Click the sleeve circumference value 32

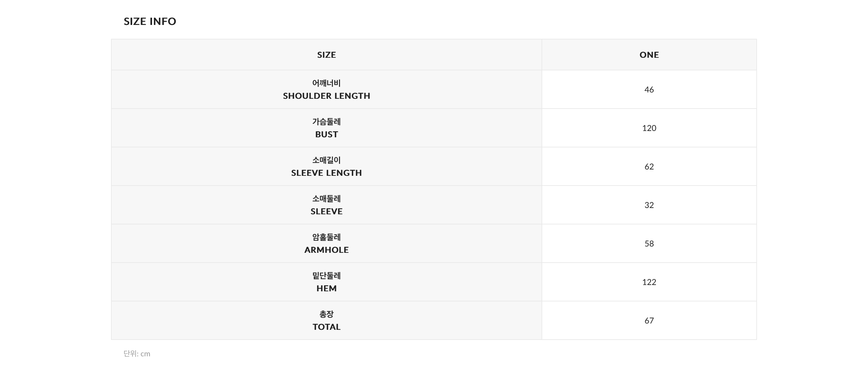click(649, 205)
